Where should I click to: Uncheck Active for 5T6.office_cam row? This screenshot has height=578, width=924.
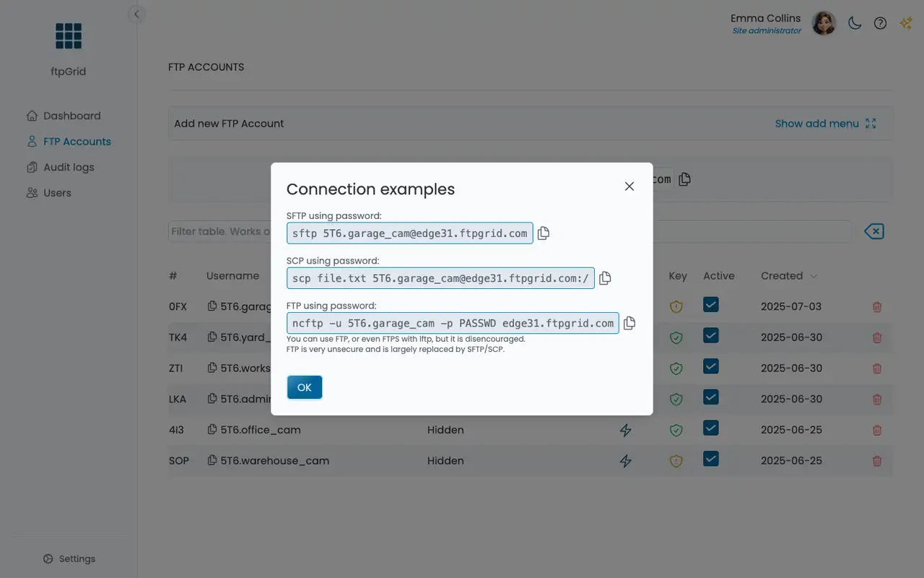click(x=711, y=428)
